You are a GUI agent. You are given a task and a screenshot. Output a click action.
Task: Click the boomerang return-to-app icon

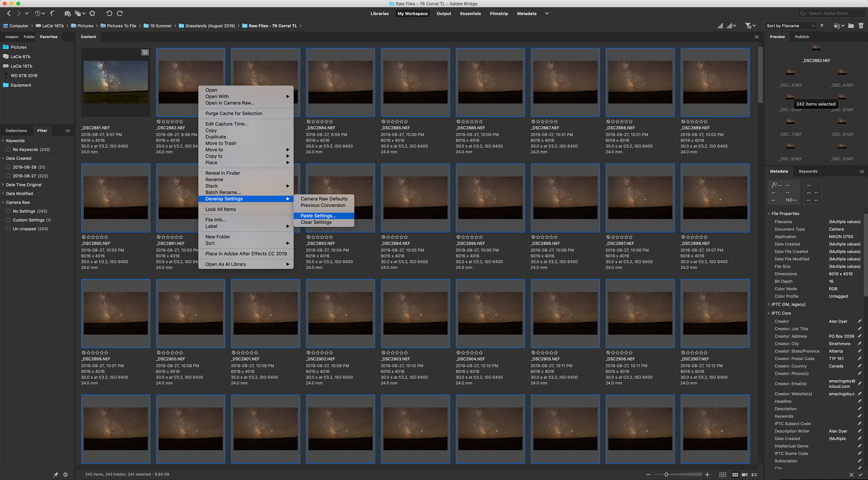tap(53, 14)
